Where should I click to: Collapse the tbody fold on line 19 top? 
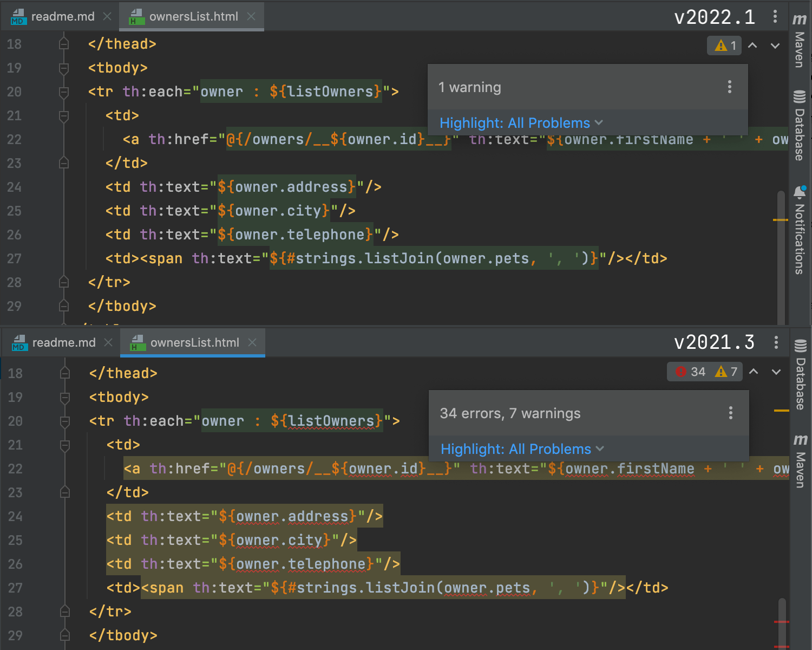[x=64, y=68]
